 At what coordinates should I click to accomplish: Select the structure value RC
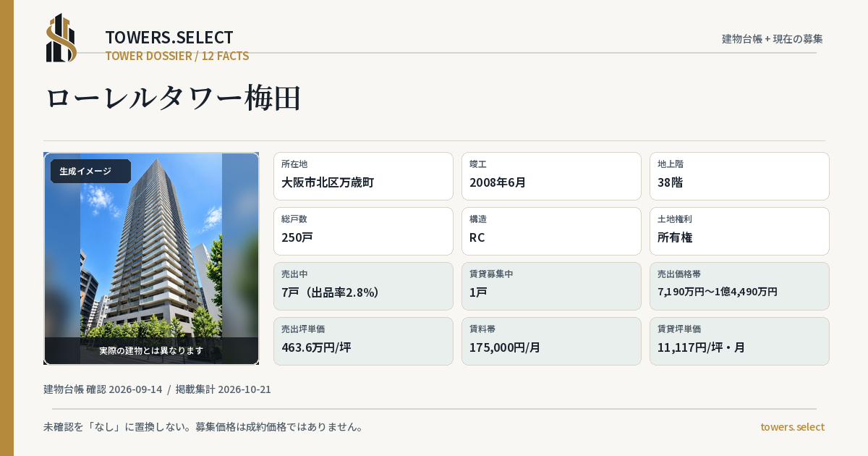[477, 237]
